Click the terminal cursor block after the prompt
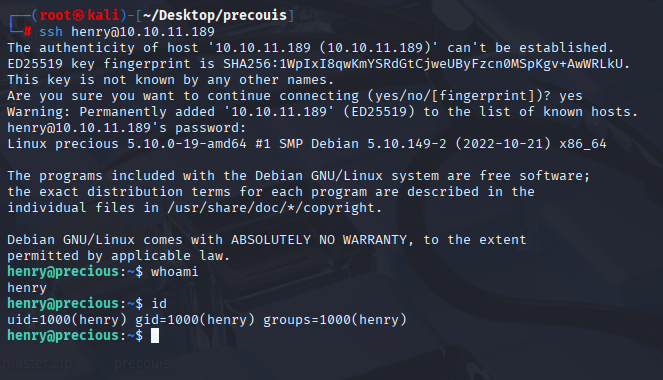The height and width of the screenshot is (380, 663). click(x=155, y=336)
